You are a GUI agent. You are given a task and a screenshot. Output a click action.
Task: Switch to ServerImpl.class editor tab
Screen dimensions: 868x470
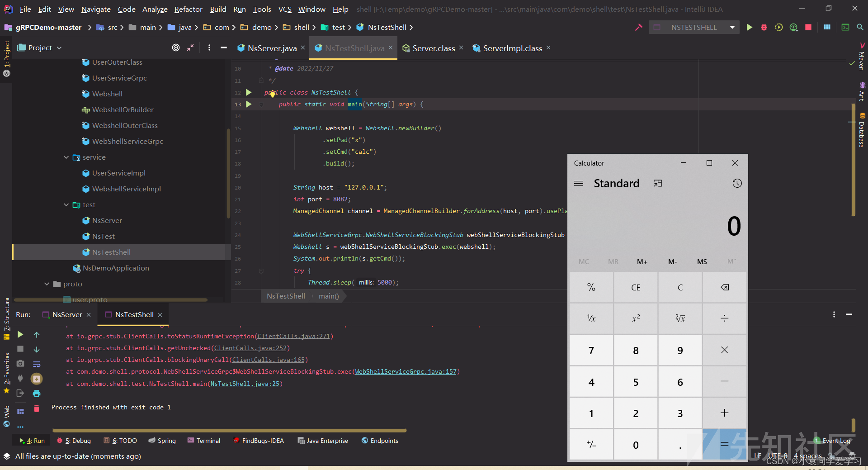tap(512, 48)
